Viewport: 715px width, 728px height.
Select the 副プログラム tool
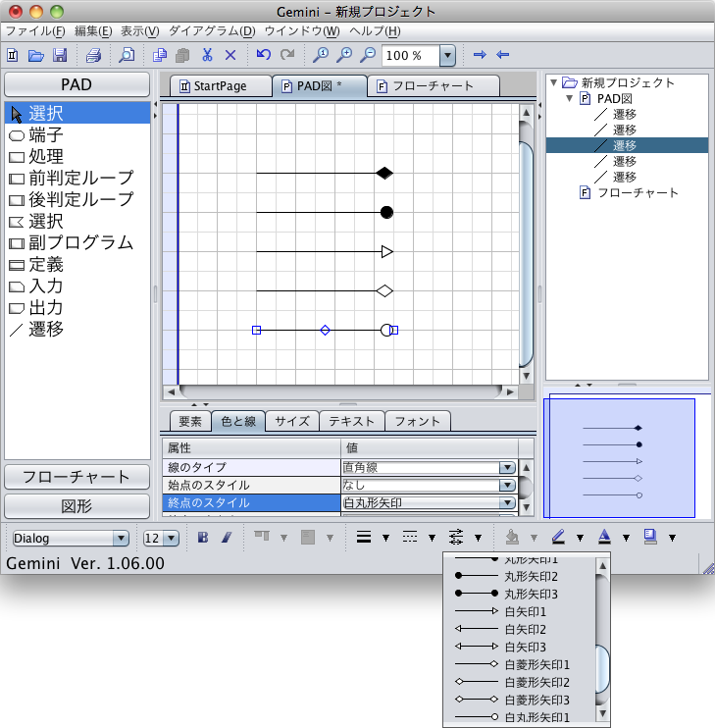coord(77,242)
